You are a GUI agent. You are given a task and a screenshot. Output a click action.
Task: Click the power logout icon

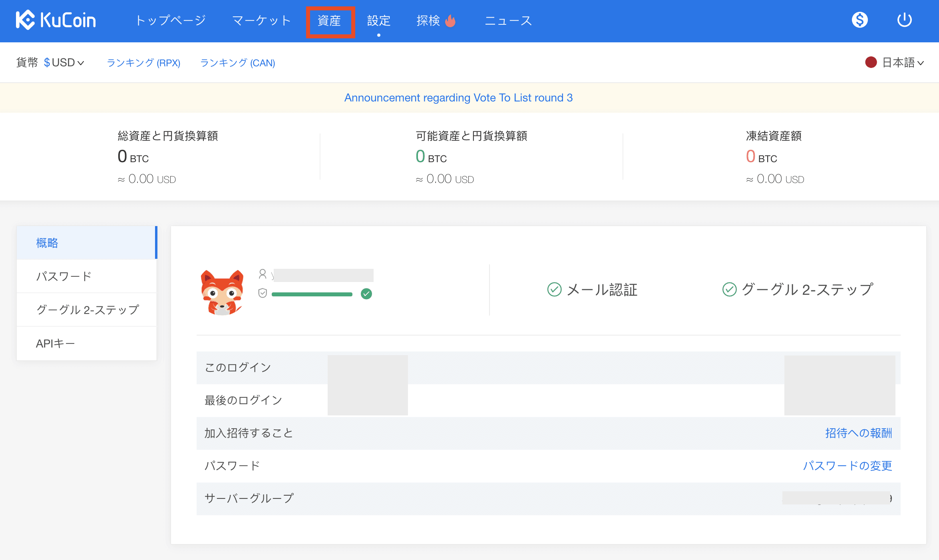point(904,20)
